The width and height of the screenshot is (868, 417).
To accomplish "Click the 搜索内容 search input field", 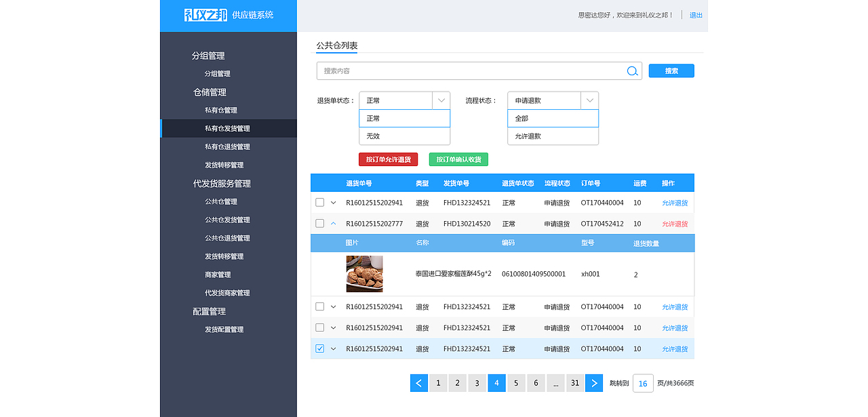I will click(x=479, y=71).
